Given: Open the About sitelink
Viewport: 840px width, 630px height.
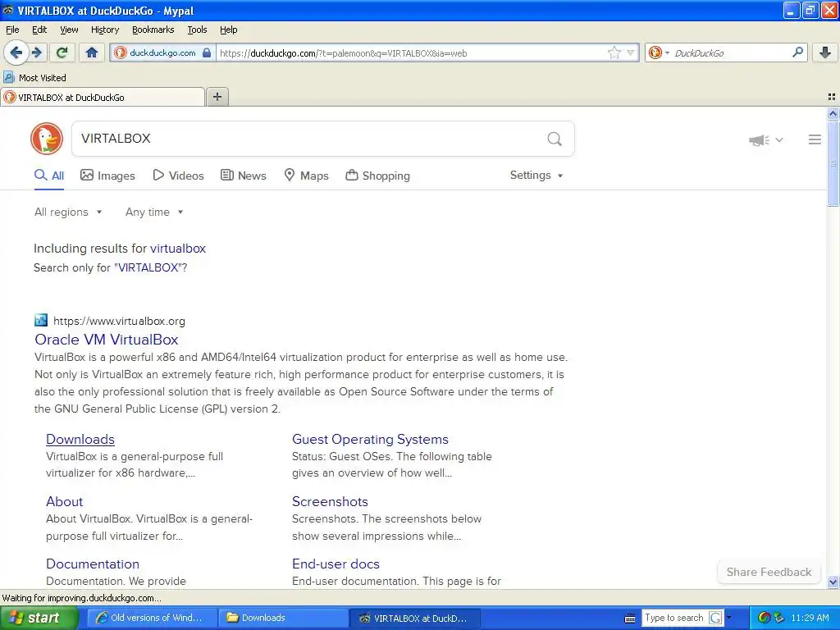Looking at the screenshot, I should click(64, 501).
